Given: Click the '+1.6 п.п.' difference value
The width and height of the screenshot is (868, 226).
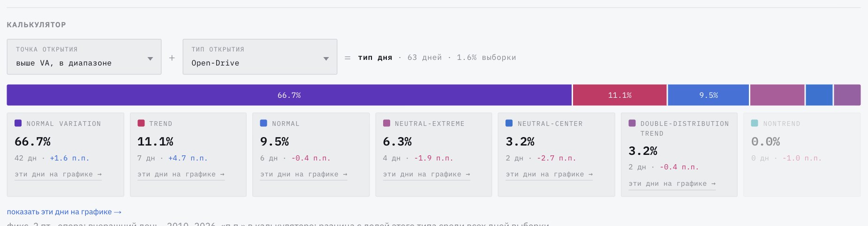Looking at the screenshot, I should tap(69, 158).
